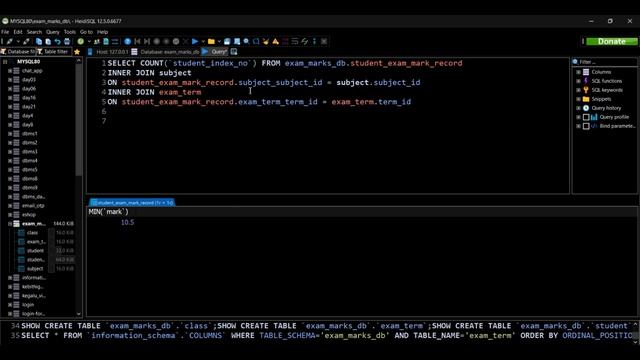Open the Go to menu

[86, 32]
